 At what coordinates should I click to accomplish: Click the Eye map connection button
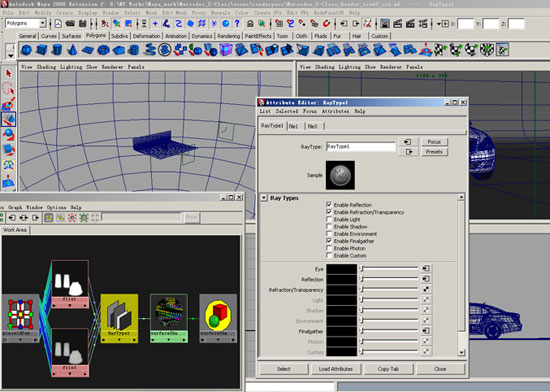tap(426, 268)
